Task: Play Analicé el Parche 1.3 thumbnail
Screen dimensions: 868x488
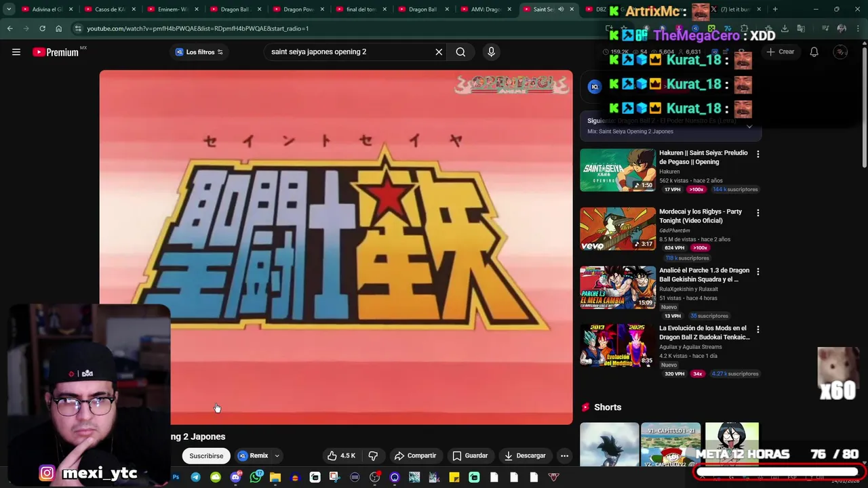Action: tap(618, 287)
